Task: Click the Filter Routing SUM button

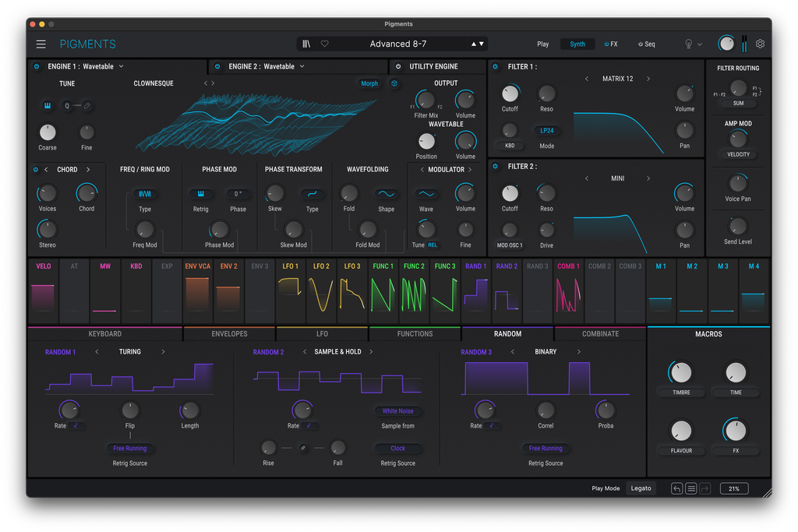Action: 738,104
